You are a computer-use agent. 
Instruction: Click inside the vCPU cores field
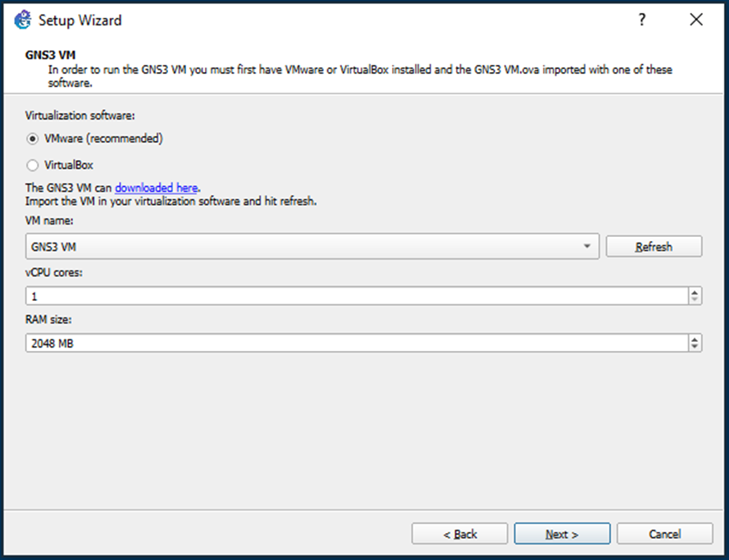357,296
